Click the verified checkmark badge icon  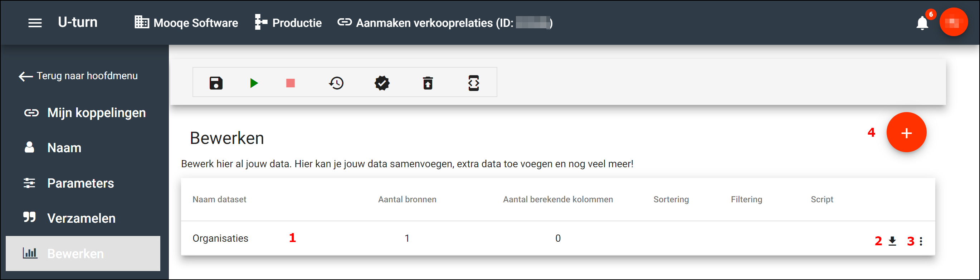click(x=382, y=83)
